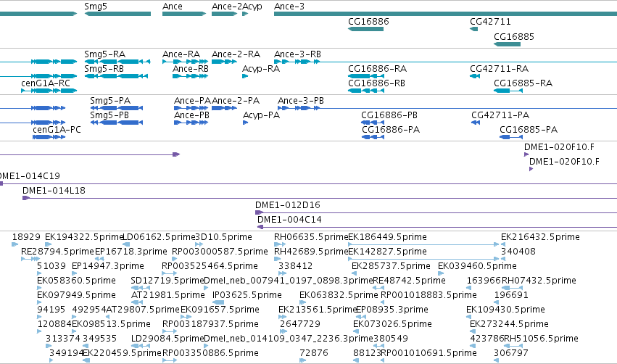Viewport: 617px width, 364px height.
Task: Click EST RP001018883.5prime
Action: pos(429,295)
